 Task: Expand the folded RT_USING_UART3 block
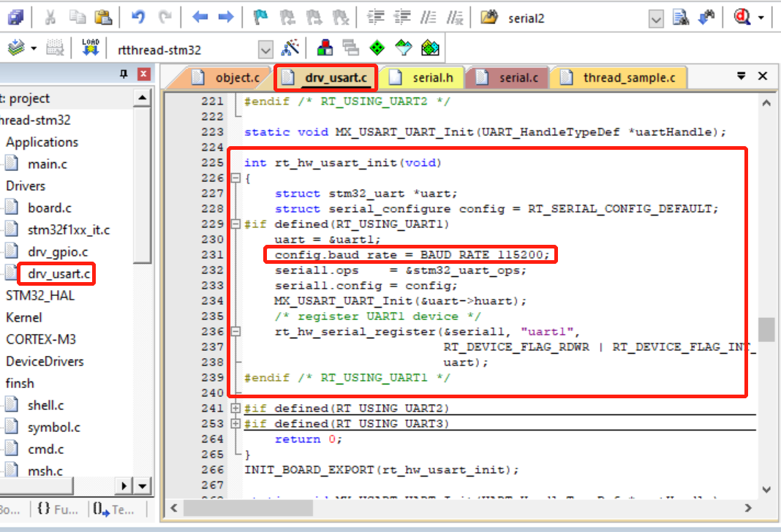pyautogui.click(x=235, y=424)
